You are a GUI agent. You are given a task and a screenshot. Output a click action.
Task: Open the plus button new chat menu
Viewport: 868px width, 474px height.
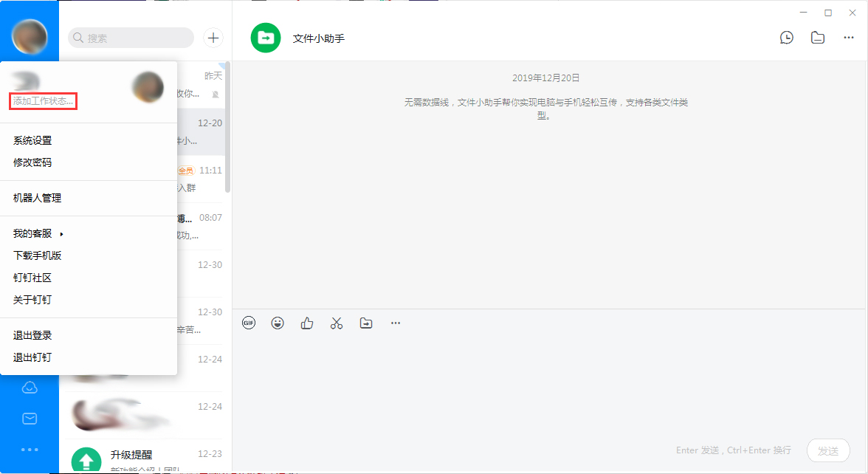coord(213,38)
